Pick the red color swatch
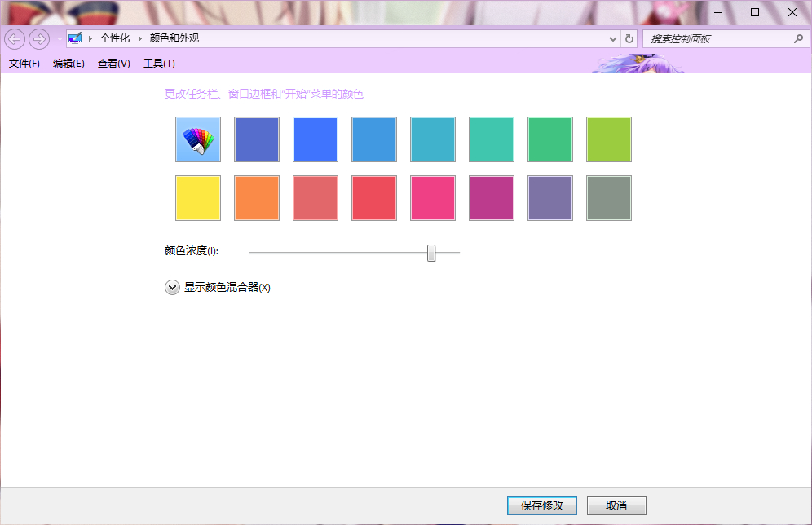Viewport: 812px width, 525px height. (x=374, y=198)
